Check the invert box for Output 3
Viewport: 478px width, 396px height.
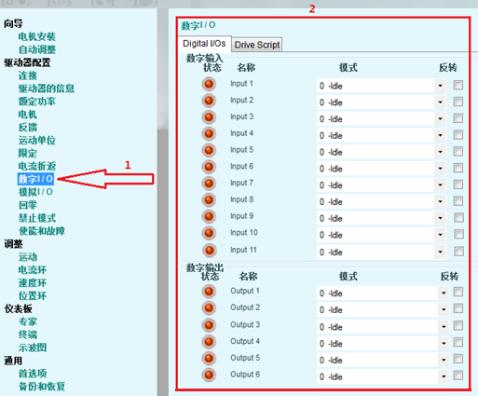tap(458, 325)
